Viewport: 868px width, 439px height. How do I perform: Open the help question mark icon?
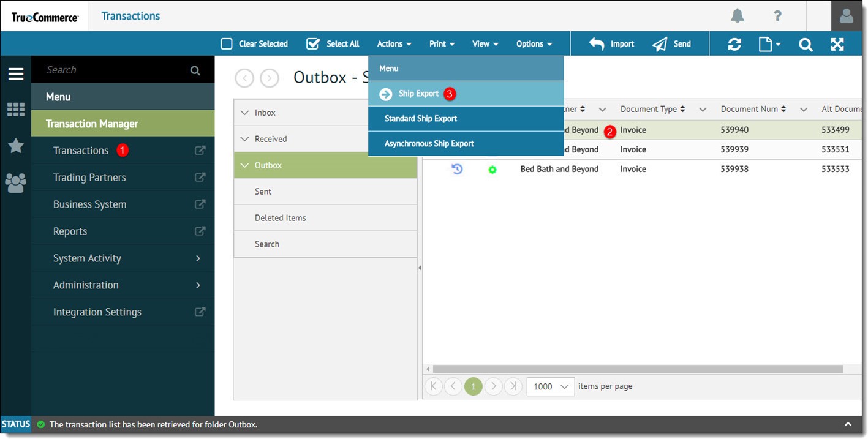(x=777, y=15)
